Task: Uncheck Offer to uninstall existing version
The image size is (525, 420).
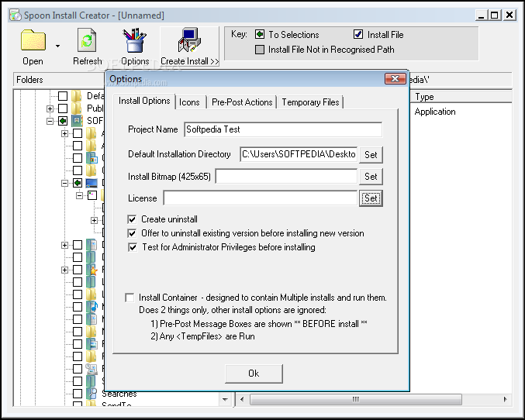Action: [x=132, y=233]
